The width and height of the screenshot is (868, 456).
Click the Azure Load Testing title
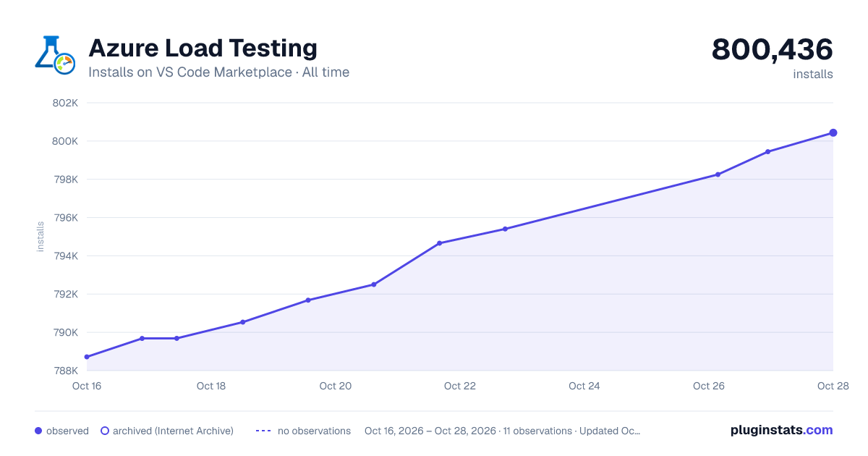tap(203, 48)
